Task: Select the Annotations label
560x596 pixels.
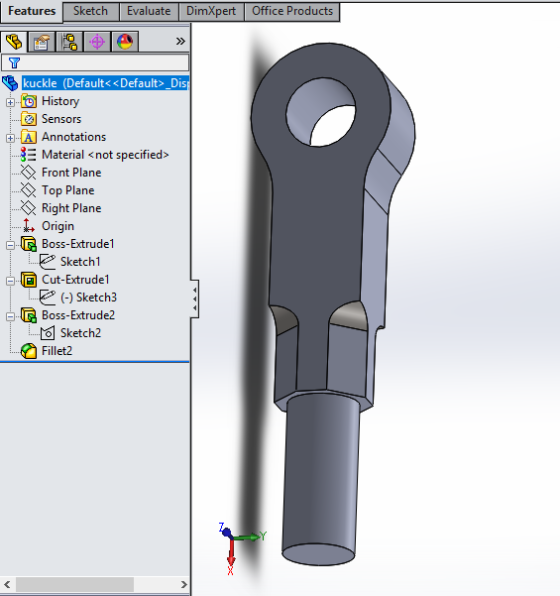Action: (74, 137)
